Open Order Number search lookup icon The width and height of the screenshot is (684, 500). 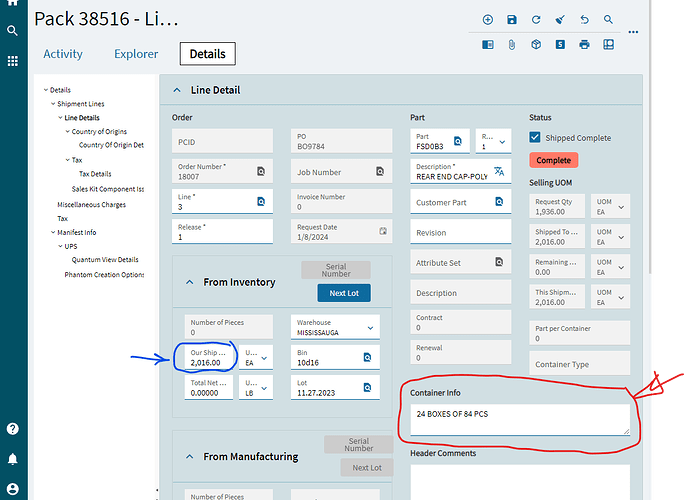click(261, 171)
